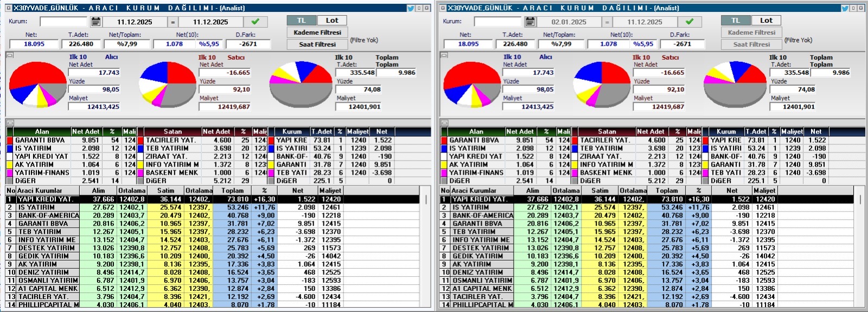
Task: Click the system menu icon of left window
Action: [x=8, y=8]
